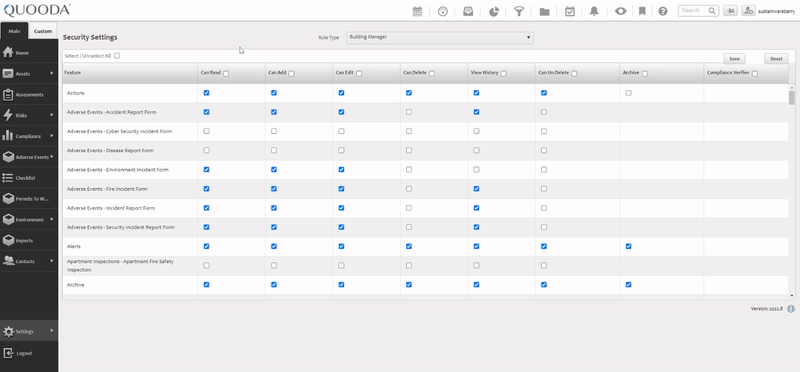Uncheck Can Read for the Alerts row
The image size is (800, 372).
coord(206,246)
